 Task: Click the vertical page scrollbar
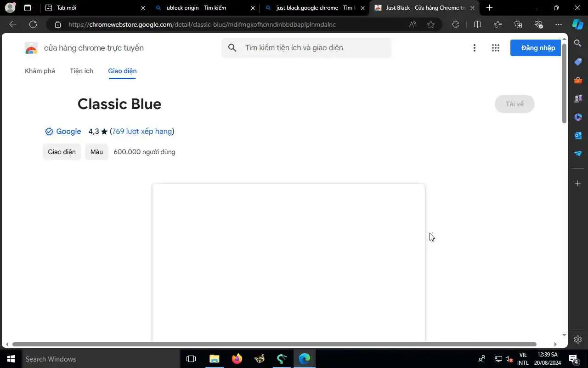[565, 83]
